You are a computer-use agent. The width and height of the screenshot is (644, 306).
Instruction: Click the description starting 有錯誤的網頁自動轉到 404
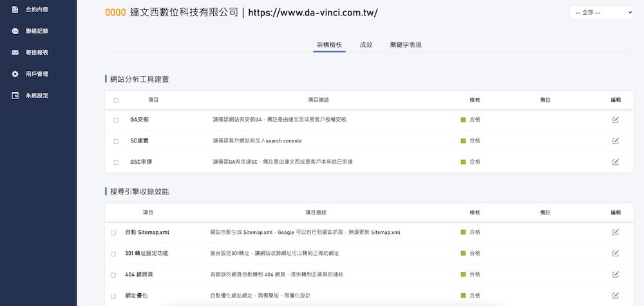coord(277,274)
